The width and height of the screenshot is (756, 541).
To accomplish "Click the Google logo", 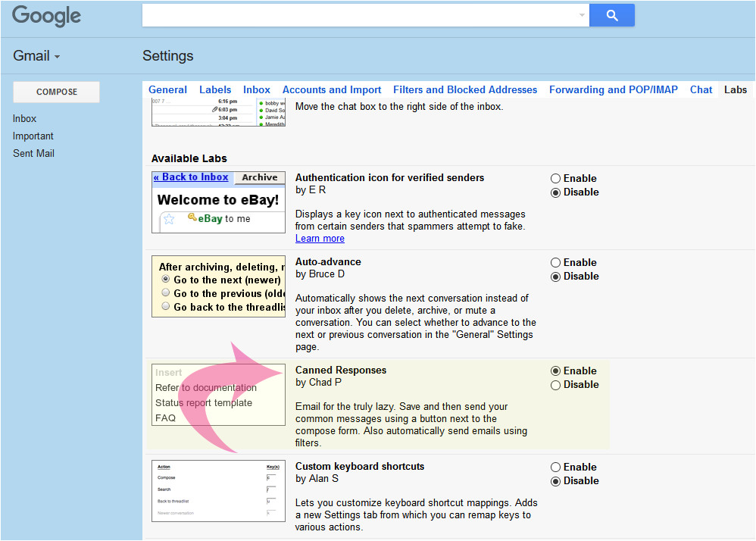I will pyautogui.click(x=47, y=15).
